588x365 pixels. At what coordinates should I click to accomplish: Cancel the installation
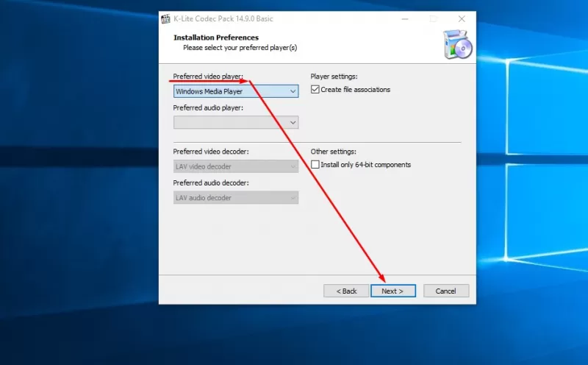coord(446,291)
